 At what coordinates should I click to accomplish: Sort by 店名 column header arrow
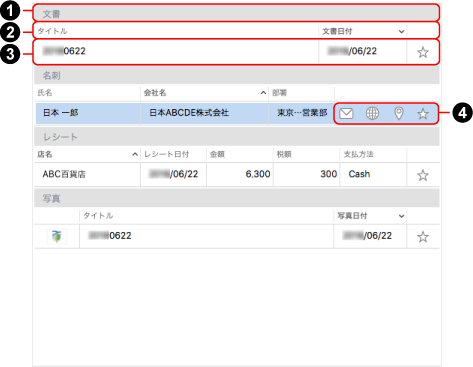click(x=135, y=154)
